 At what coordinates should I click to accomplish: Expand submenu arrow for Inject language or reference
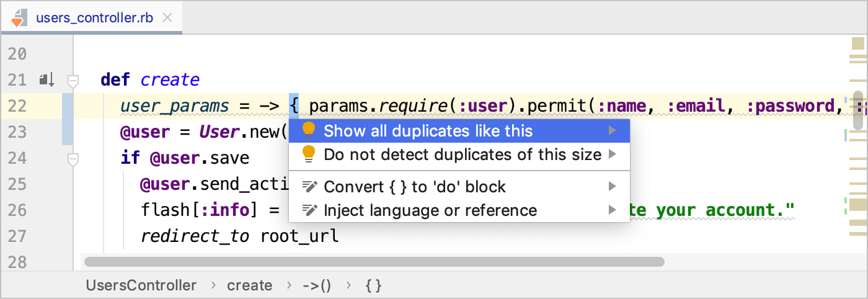(x=613, y=210)
